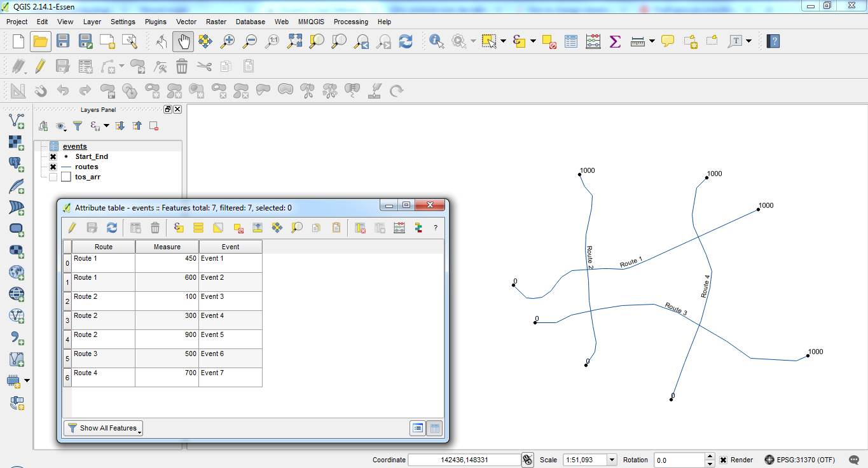Save project with the floppy disk icon
This screenshot has width=868, height=468.
pos(62,41)
